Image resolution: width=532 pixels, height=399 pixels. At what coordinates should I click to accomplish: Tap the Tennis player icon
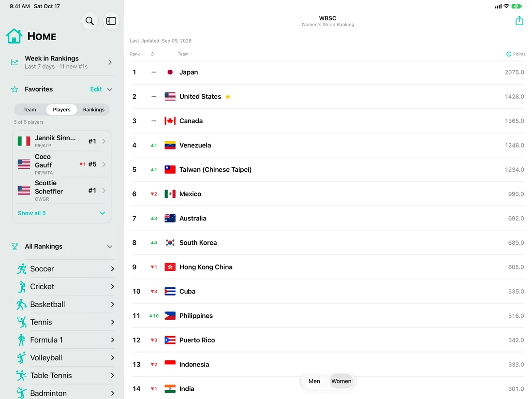22,322
